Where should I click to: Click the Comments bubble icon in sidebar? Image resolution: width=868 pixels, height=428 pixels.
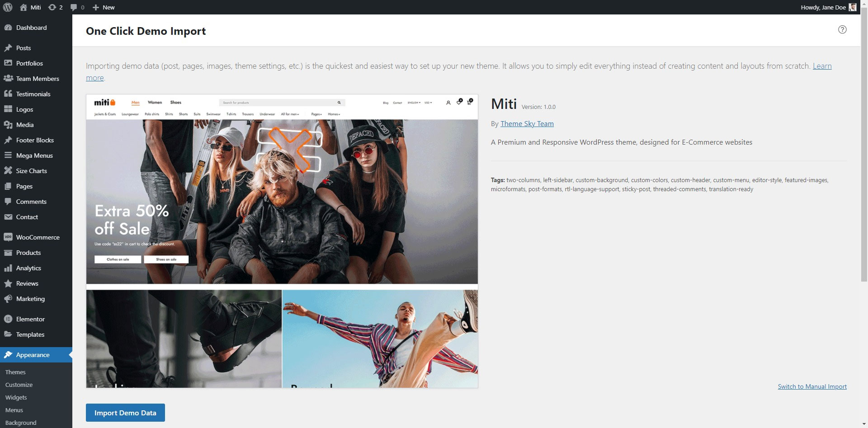pyautogui.click(x=8, y=202)
